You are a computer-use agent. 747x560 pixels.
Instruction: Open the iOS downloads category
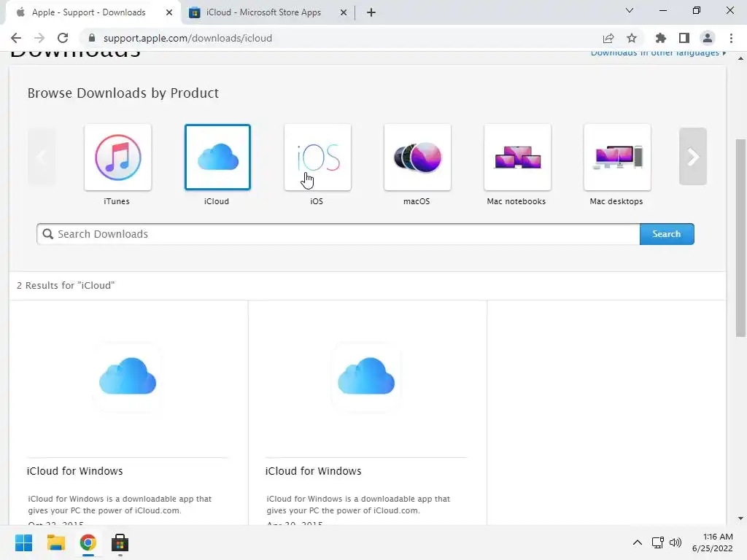click(x=318, y=157)
